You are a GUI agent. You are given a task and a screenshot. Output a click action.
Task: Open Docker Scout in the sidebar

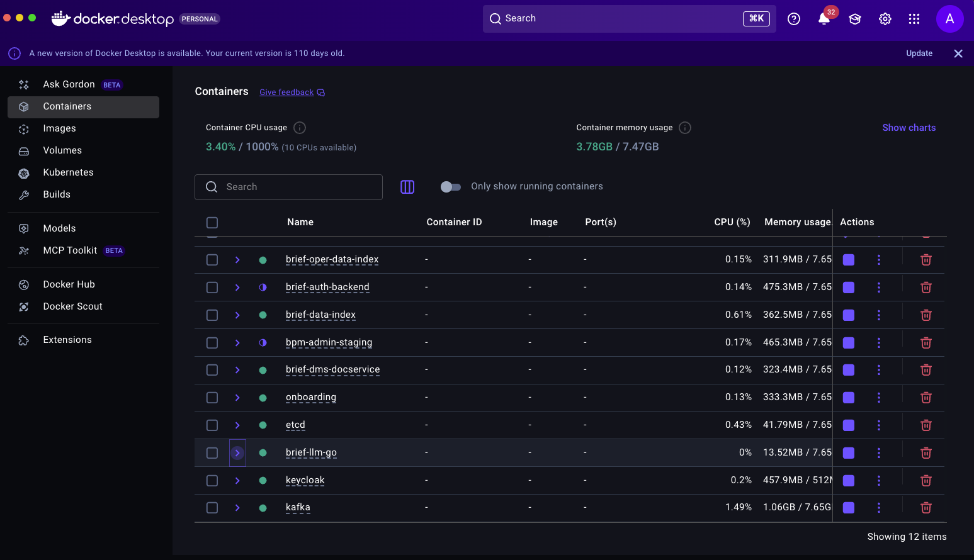click(83, 307)
